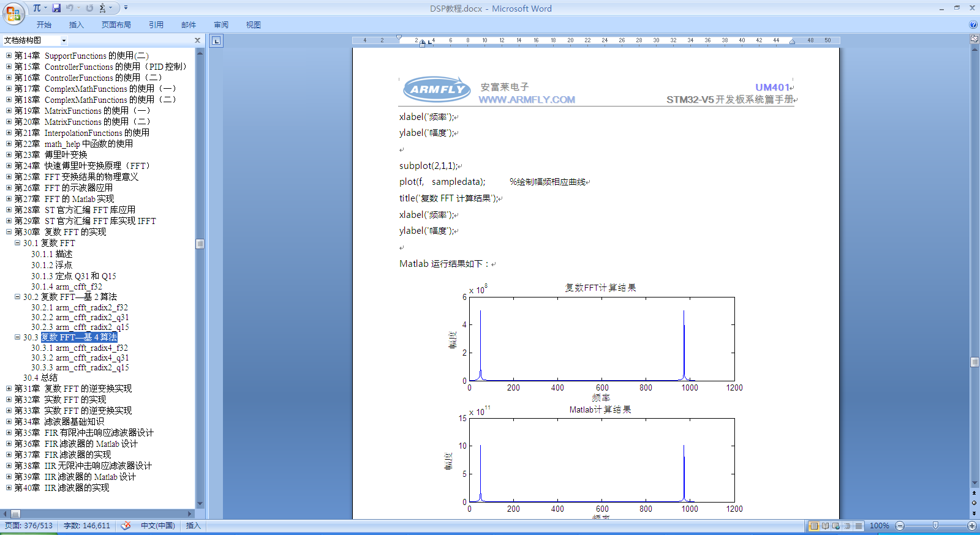Click the ARMFLY logo in page header
The image size is (980, 535).
[437, 89]
